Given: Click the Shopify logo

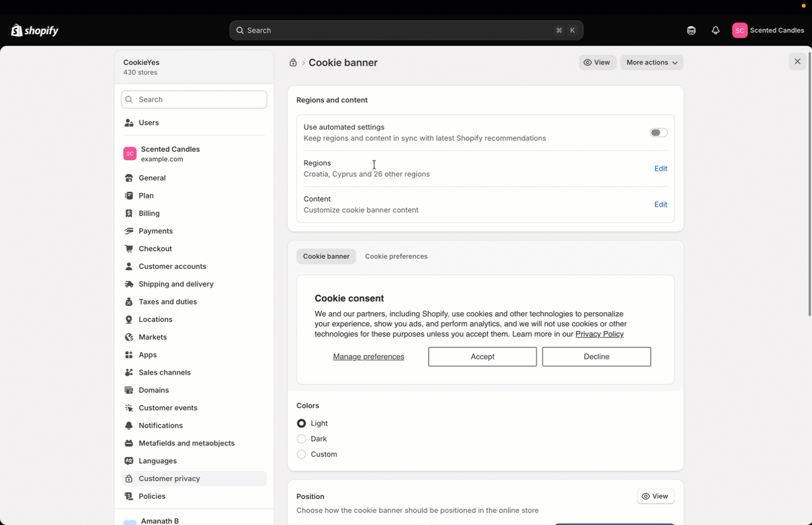Looking at the screenshot, I should tap(35, 30).
